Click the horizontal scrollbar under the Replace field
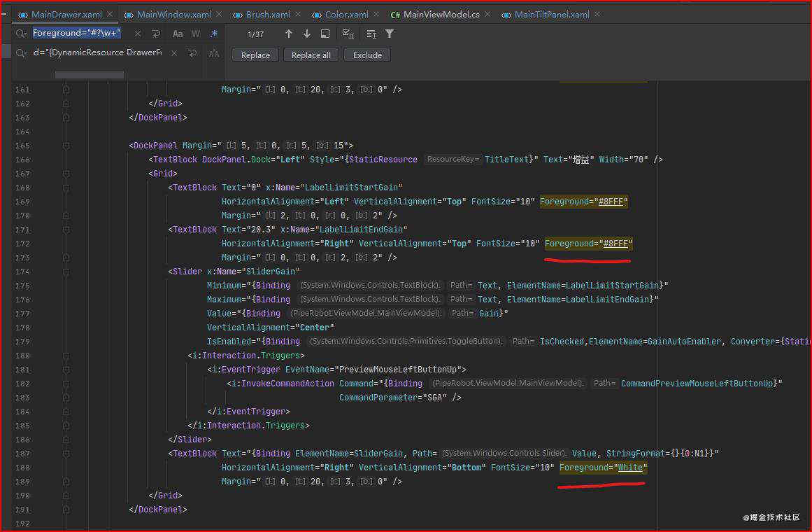The image size is (812, 532). [89, 75]
